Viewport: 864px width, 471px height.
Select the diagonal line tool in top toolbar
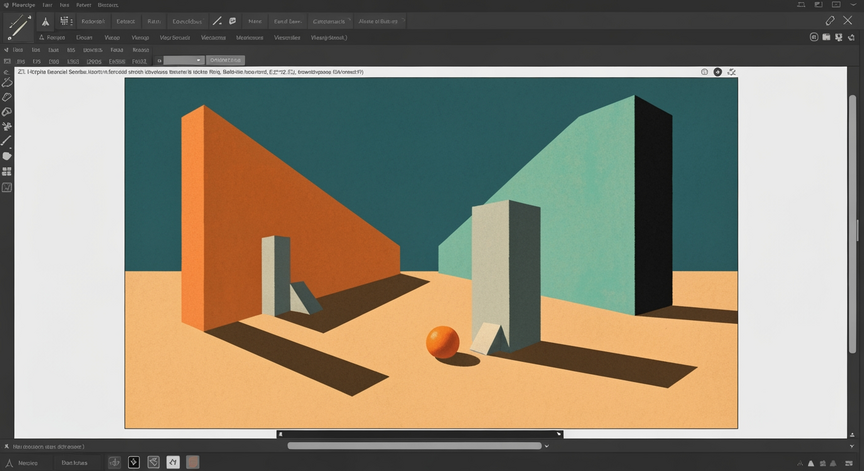point(218,21)
